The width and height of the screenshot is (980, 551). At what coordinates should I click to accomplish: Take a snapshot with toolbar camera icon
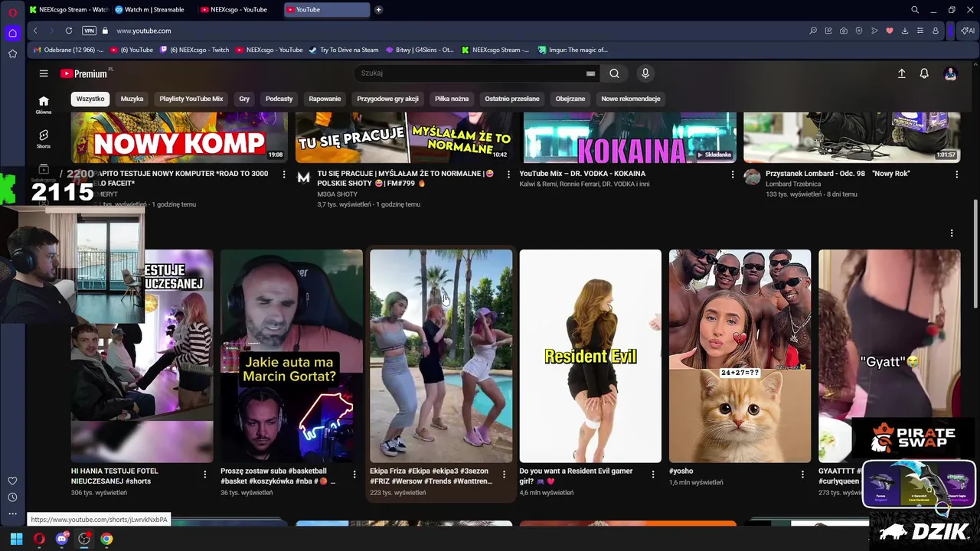click(843, 31)
